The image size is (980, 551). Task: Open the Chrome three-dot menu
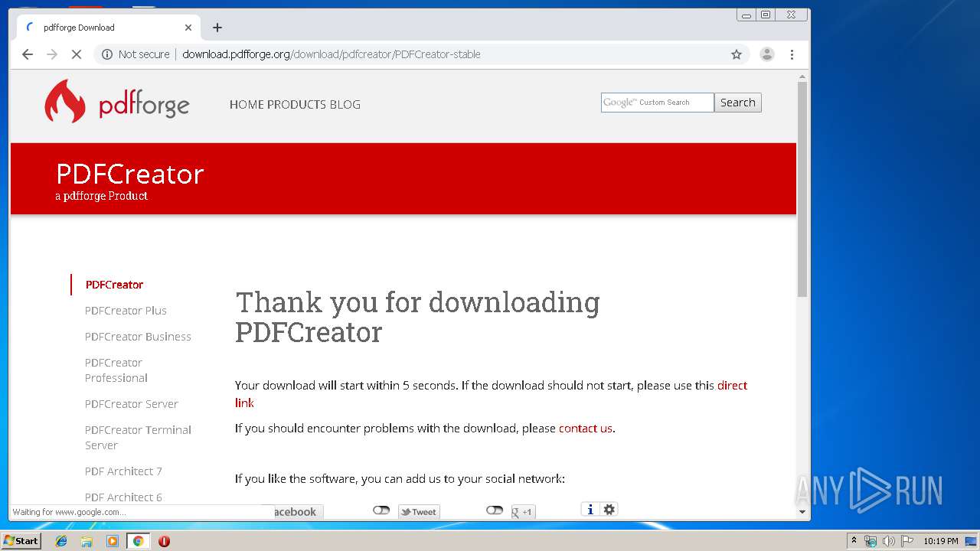[792, 54]
